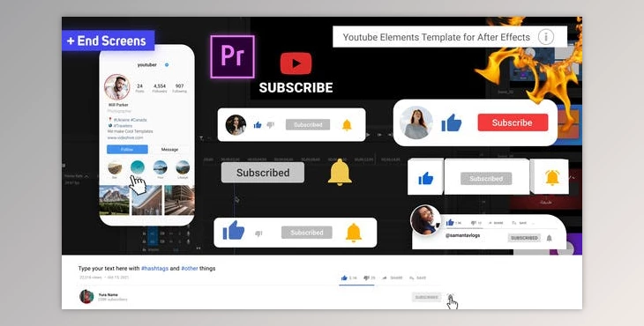Click Will Parker's profile photo on the phone
The width and height of the screenshot is (644, 326).
coord(117,87)
